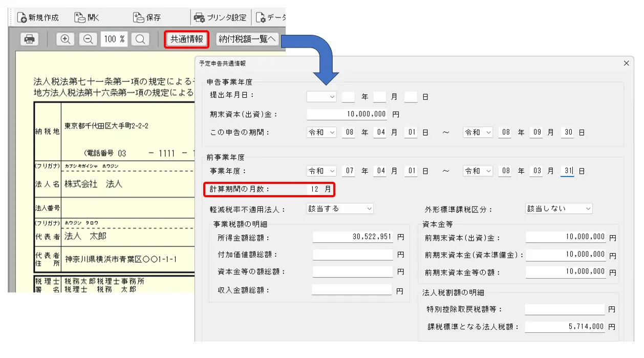Viewport: 644px width, 358px height.
Task: Click the print icon button
Action: 30,39
